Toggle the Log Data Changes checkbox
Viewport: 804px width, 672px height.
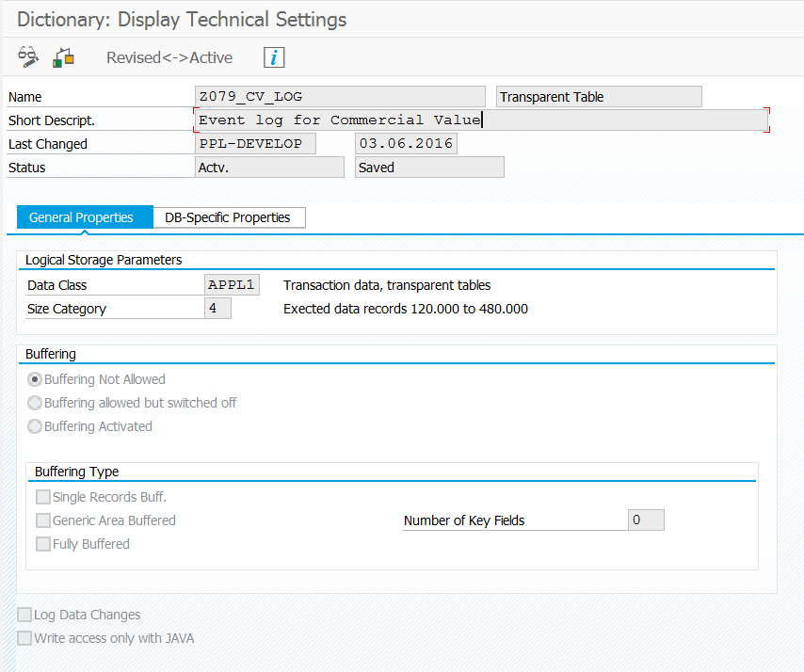click(x=24, y=614)
